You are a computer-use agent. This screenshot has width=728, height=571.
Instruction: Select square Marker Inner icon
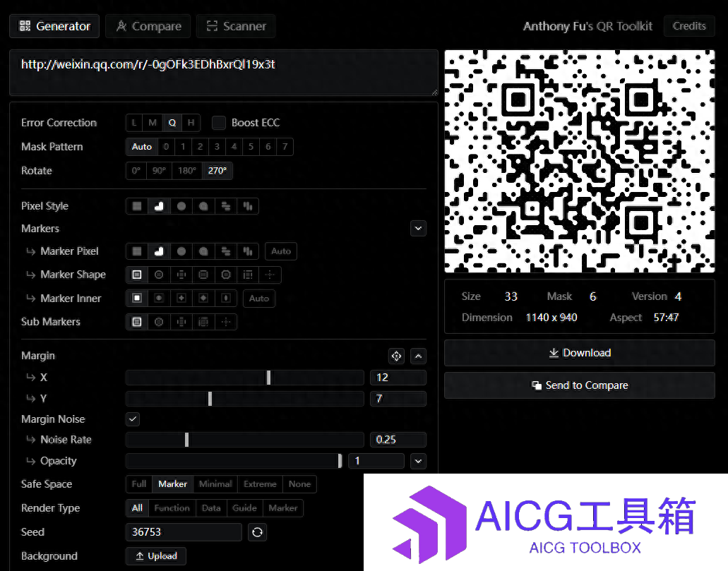137,298
